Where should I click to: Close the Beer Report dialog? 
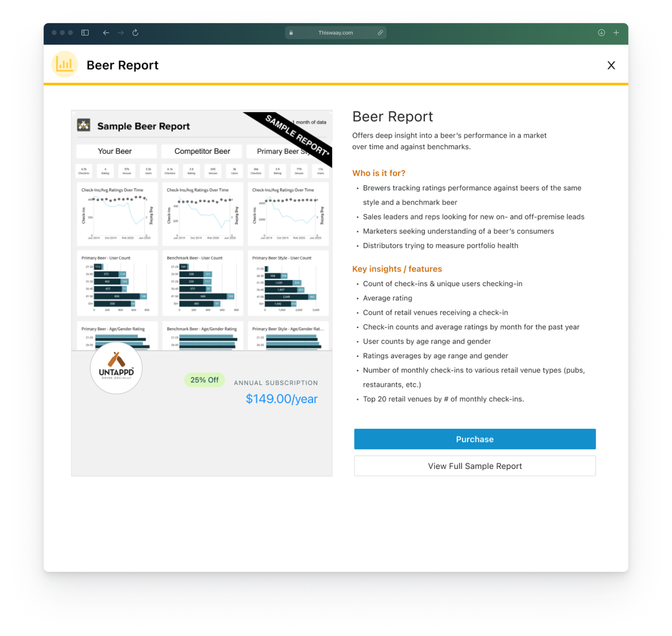611,65
